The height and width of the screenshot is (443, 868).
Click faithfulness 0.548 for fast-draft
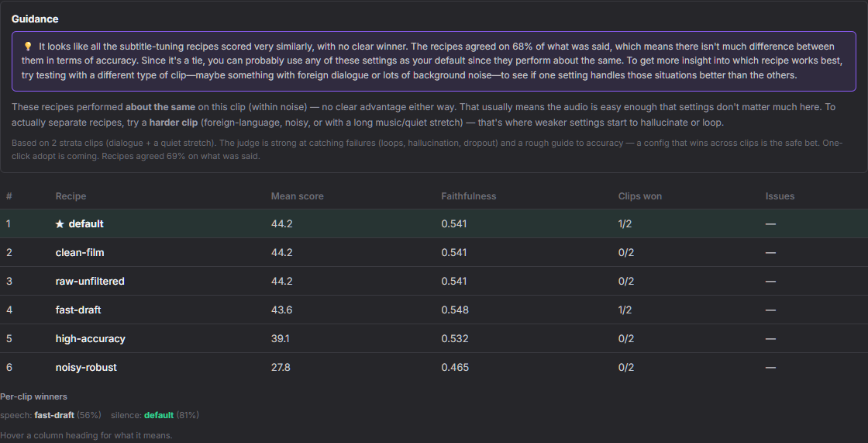455,310
